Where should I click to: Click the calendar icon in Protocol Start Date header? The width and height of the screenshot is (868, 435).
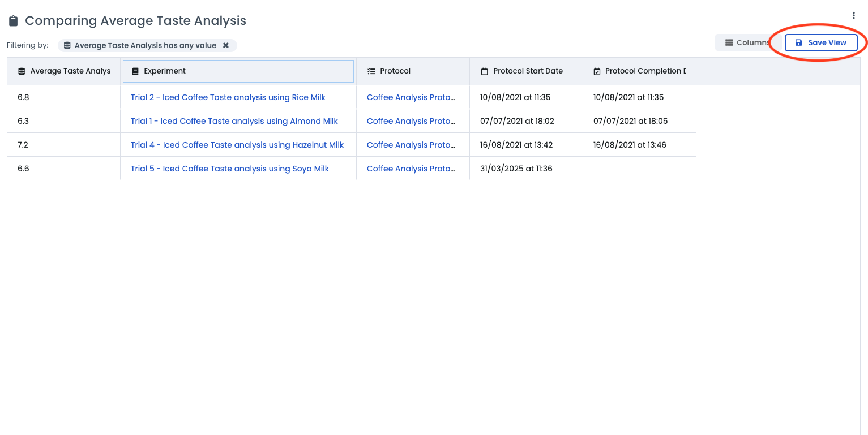coord(484,71)
